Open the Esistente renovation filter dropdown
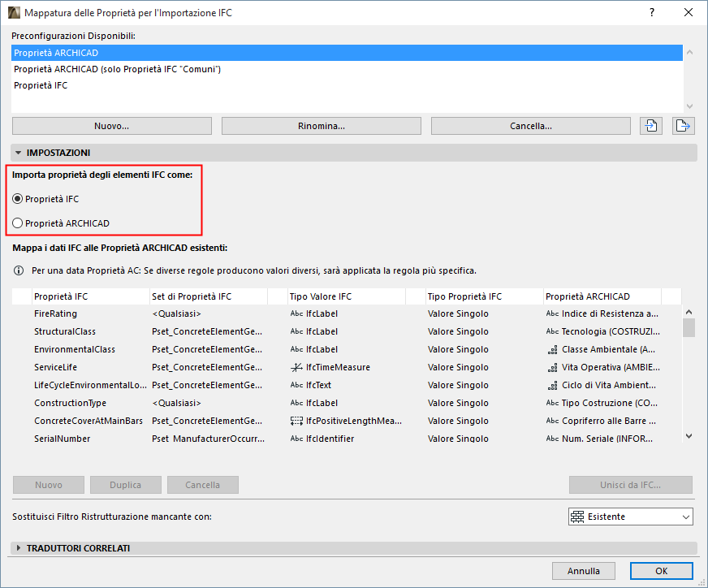The height and width of the screenshot is (588, 708). tap(630, 517)
